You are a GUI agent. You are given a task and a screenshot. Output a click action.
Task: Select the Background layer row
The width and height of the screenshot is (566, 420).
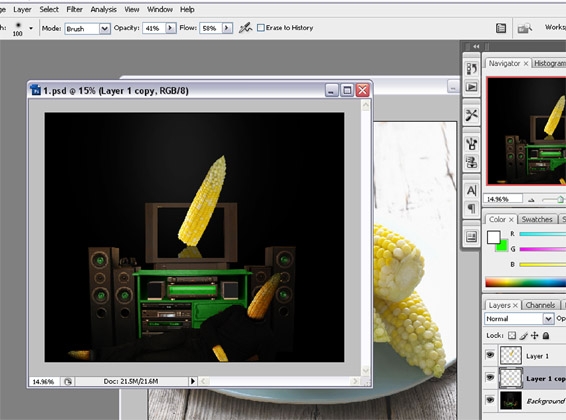pyautogui.click(x=524, y=401)
